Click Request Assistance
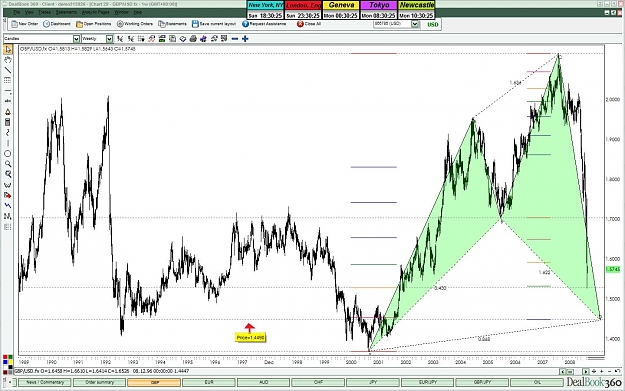The image size is (625, 391). (x=264, y=24)
